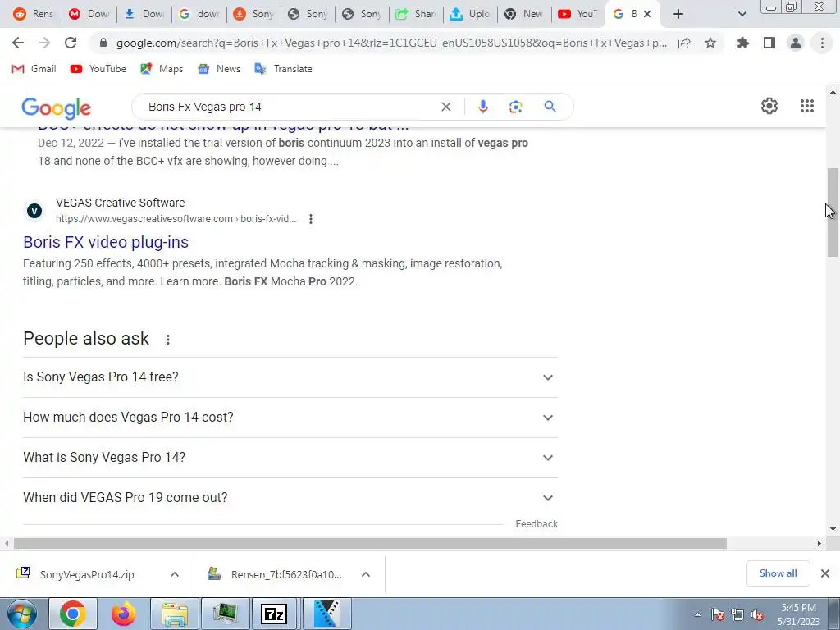Viewport: 840px width, 630px height.
Task: Open 7-Zip from the taskbar
Action: click(274, 614)
